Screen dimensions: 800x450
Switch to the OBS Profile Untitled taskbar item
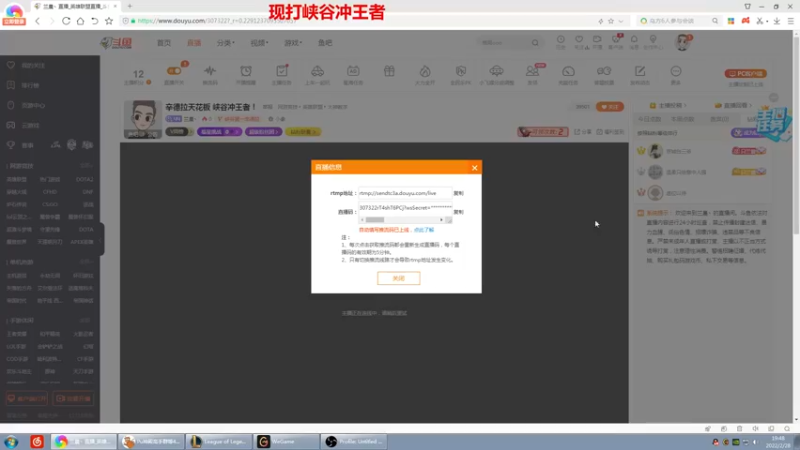[x=354, y=442]
